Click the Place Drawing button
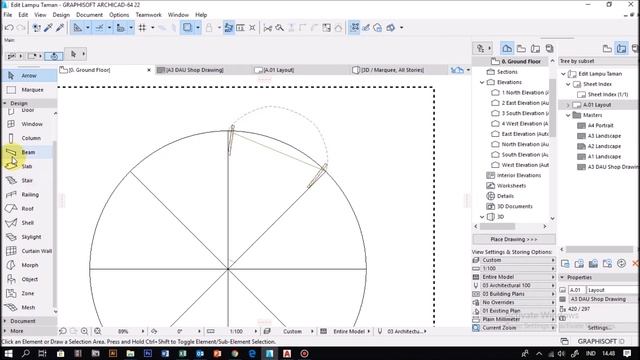 point(514,240)
